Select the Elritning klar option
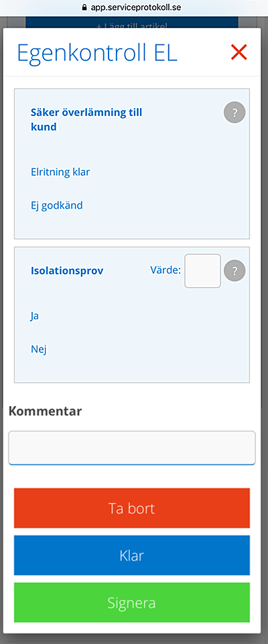The width and height of the screenshot is (268, 644). coord(60,172)
